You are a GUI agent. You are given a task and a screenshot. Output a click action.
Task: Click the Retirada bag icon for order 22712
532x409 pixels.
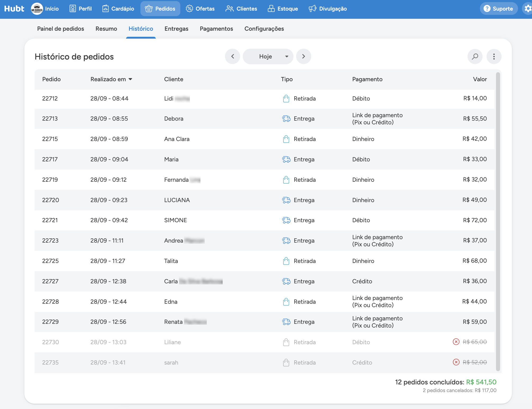tap(286, 99)
